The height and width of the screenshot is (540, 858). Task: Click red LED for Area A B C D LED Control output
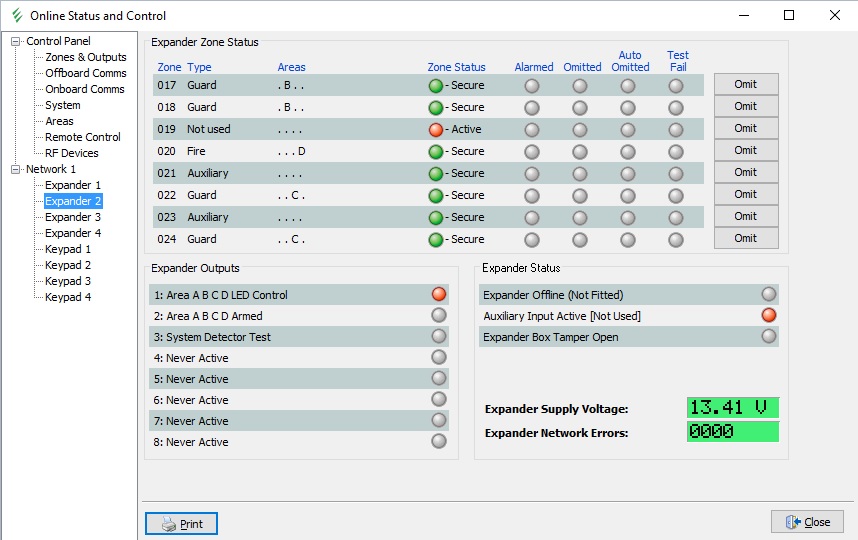(x=438, y=294)
